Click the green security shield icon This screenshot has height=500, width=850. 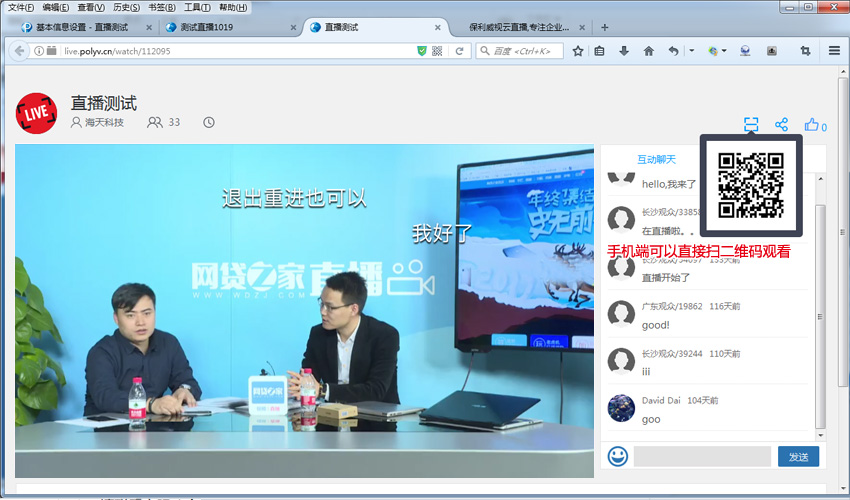(x=422, y=51)
